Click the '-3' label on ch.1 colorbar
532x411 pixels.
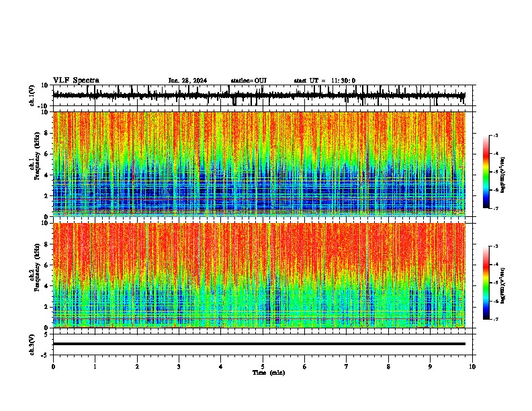(x=496, y=135)
